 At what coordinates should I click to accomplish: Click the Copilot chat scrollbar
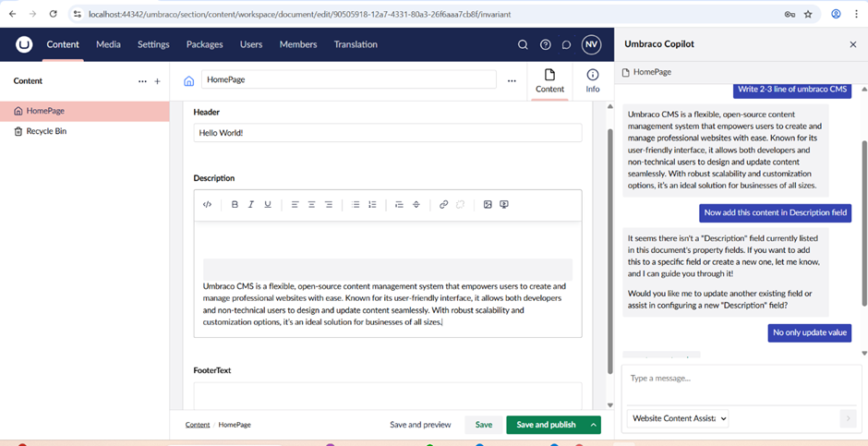[x=864, y=222]
